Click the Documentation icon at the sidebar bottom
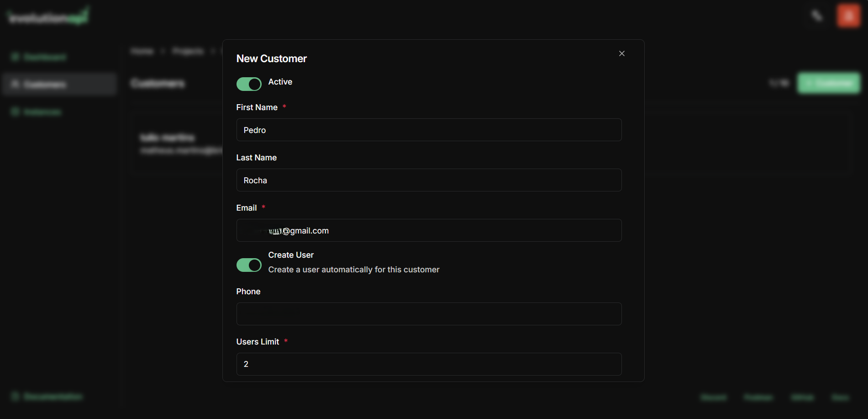The width and height of the screenshot is (868, 419). click(16, 397)
